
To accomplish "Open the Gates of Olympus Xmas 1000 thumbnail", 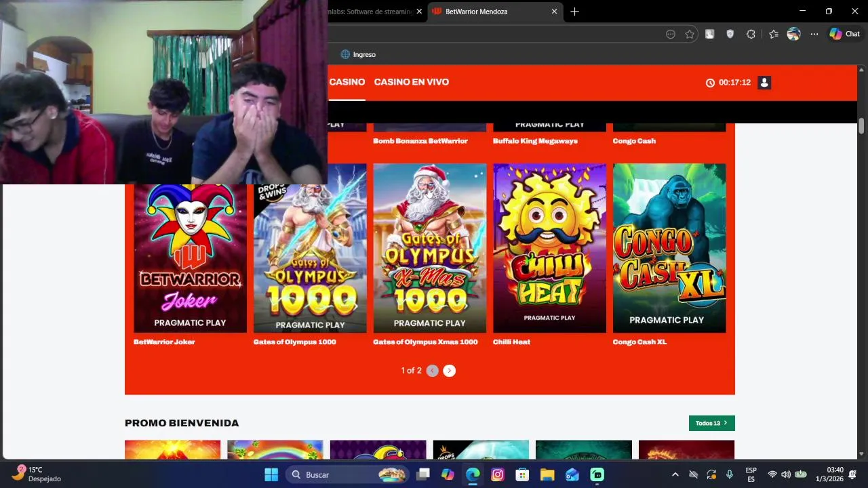I will point(430,248).
